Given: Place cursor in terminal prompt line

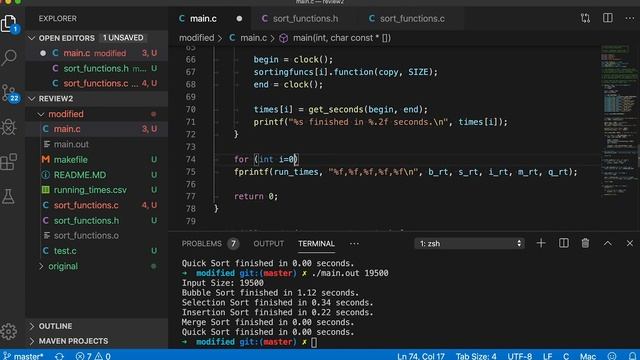Looking at the screenshot, I should [313, 342].
